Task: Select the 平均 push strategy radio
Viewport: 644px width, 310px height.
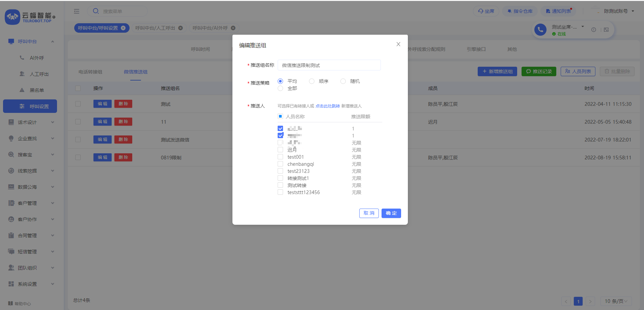Action: 280,81
